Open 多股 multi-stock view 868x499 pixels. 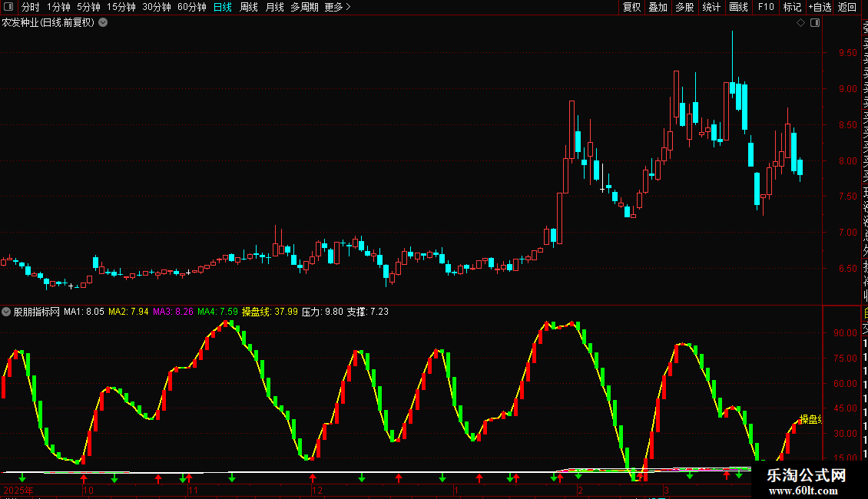(684, 7)
